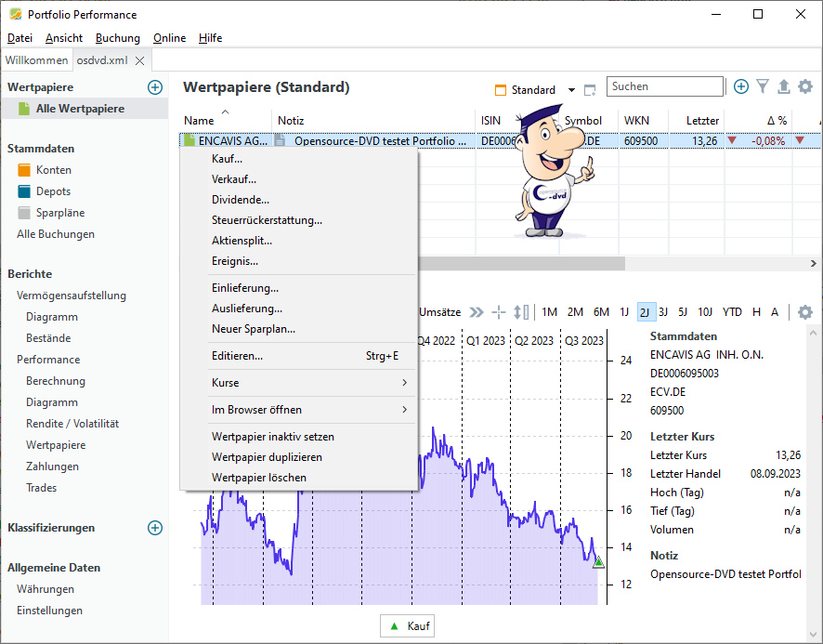Switch the chart range to YTD

(x=732, y=312)
